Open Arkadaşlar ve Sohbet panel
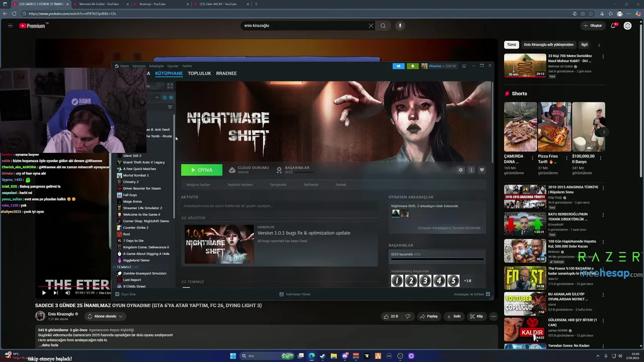Image resolution: width=644 pixels, height=362 pixels. pyautogui.click(x=471, y=294)
